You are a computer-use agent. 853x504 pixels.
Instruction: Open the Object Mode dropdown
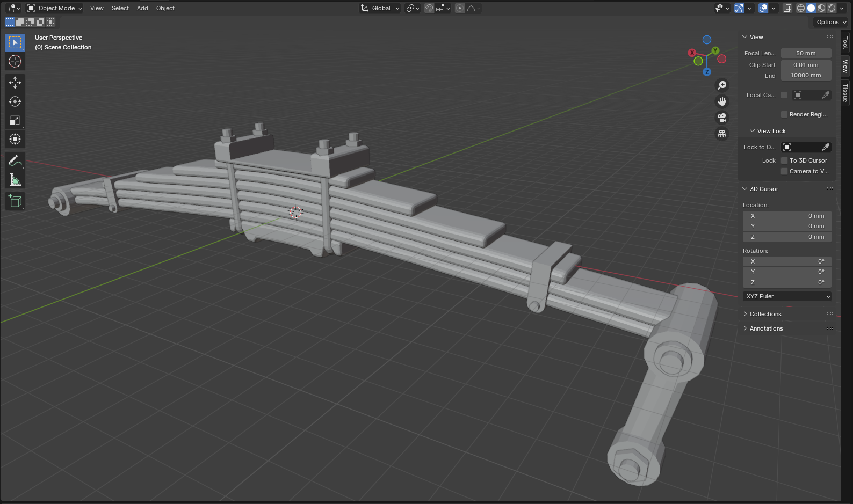[x=55, y=8]
